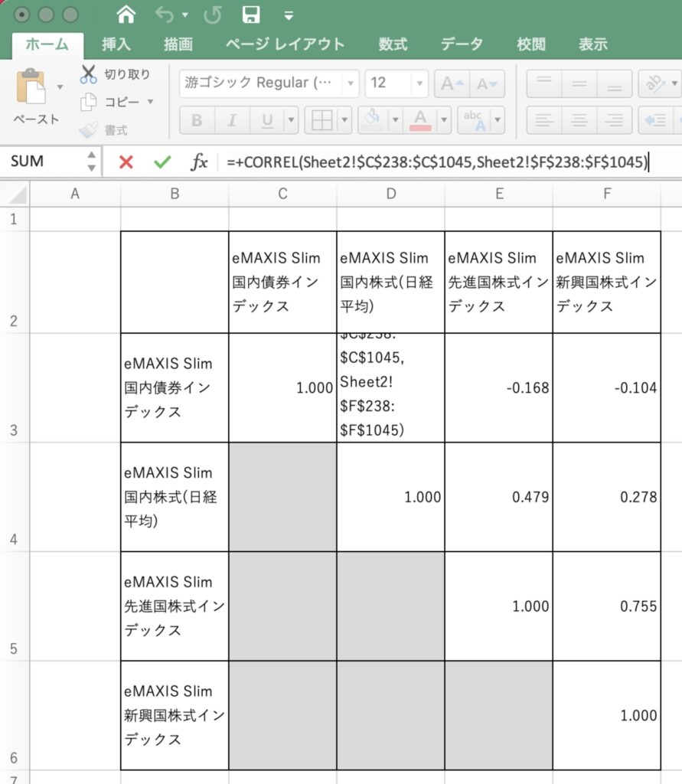The height and width of the screenshot is (784, 682).
Task: Click the Home icon in title bar
Action: 126,15
